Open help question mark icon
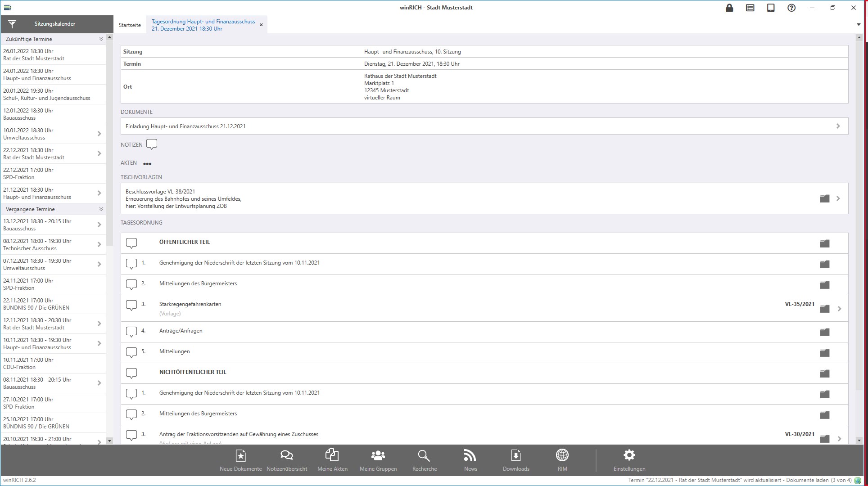868x486 pixels. [791, 8]
